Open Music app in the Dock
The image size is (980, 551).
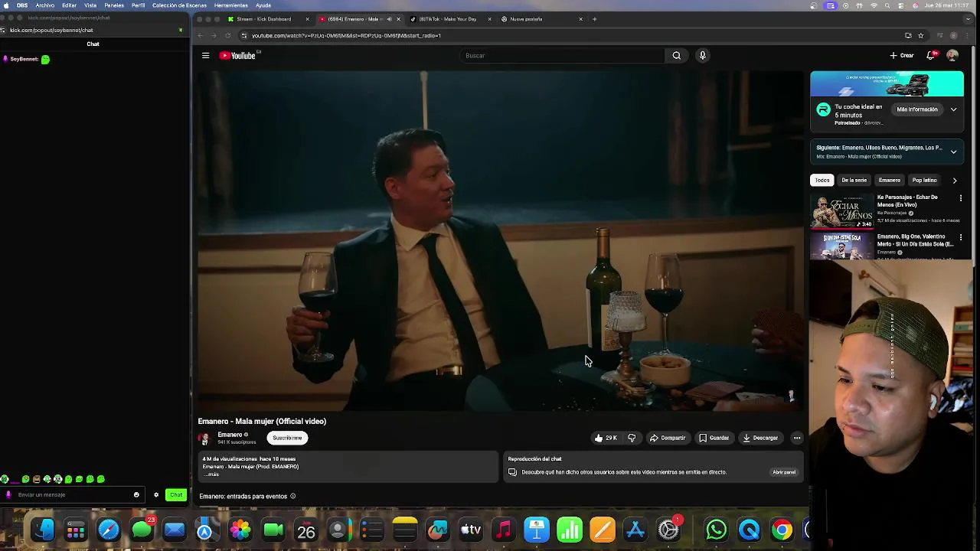point(503,530)
